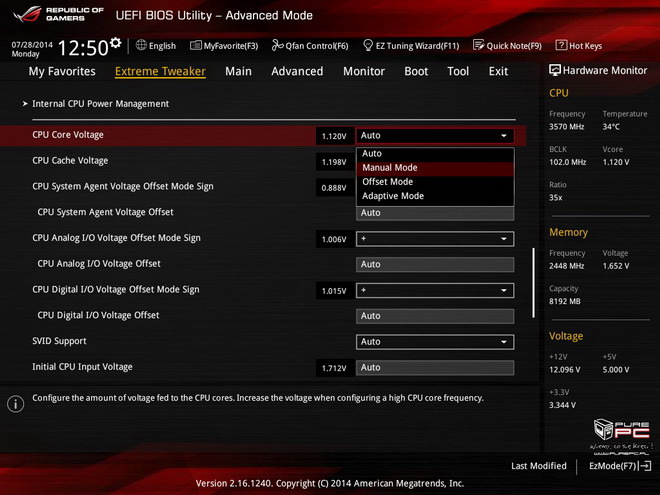The width and height of the screenshot is (660, 495).
Task: Select CPU System Agent Voltage Offset Mode Sign label
Action: coord(123,186)
